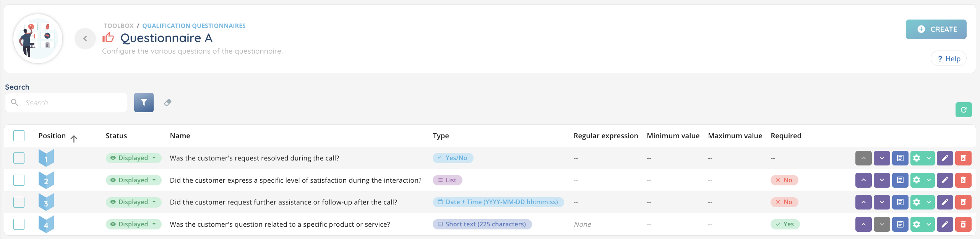The height and width of the screenshot is (239, 980).
Task: Go to Qualification Questionnaires breadcrumb link
Action: [x=194, y=26]
